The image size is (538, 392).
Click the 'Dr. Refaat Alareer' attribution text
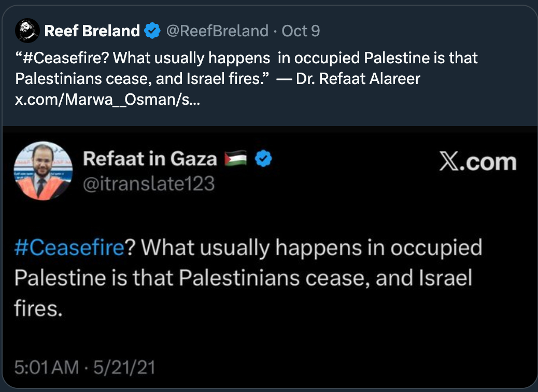358,79
